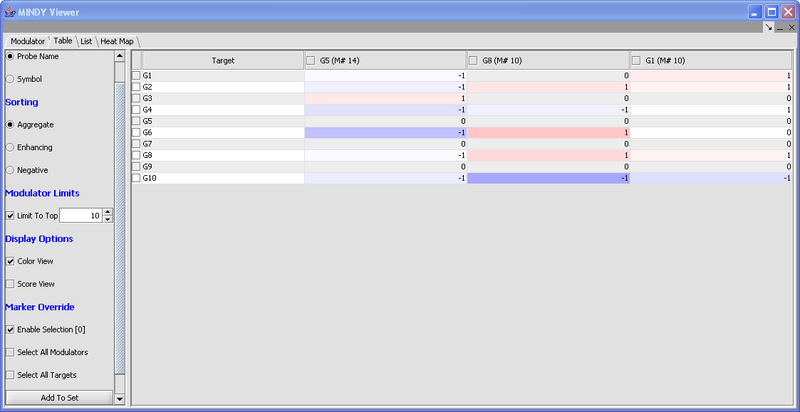Click the options panel vertical scrollbar track

click(x=120, y=228)
